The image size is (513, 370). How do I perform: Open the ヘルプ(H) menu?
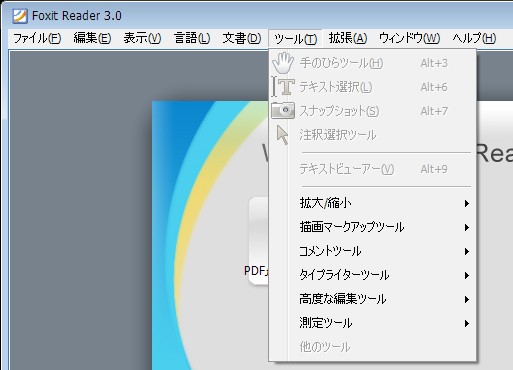point(474,38)
